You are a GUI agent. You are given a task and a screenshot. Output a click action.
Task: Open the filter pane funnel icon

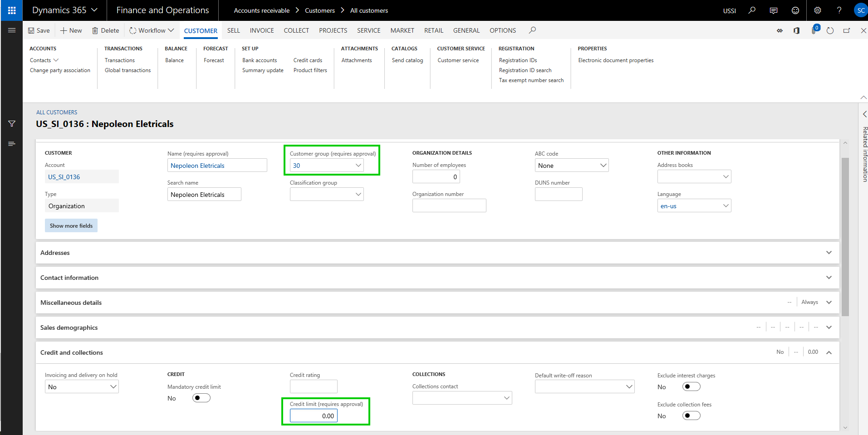pyautogui.click(x=12, y=124)
